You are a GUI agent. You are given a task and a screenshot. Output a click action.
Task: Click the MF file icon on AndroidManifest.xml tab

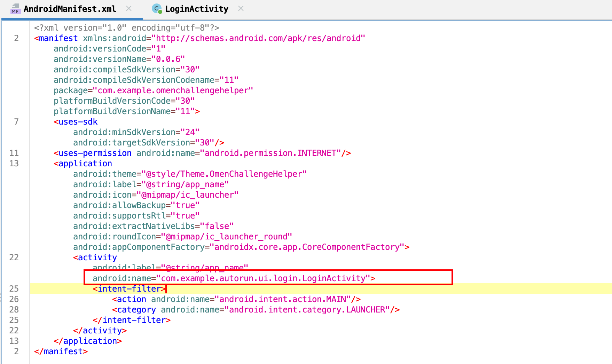coord(15,9)
